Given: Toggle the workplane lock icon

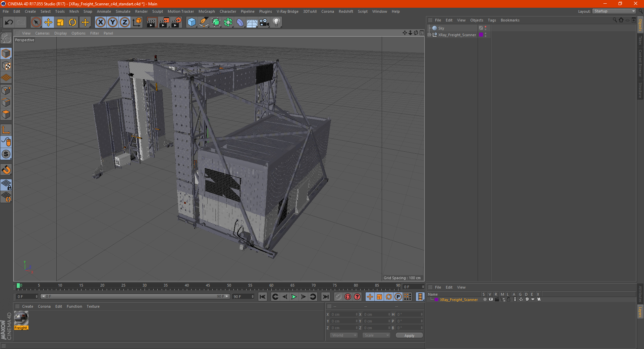Looking at the screenshot, I should tap(6, 185).
